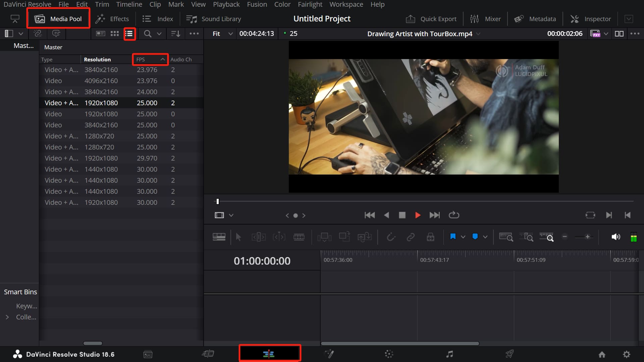Go to the Fairlight audio page
644x362 pixels.
(x=449, y=354)
